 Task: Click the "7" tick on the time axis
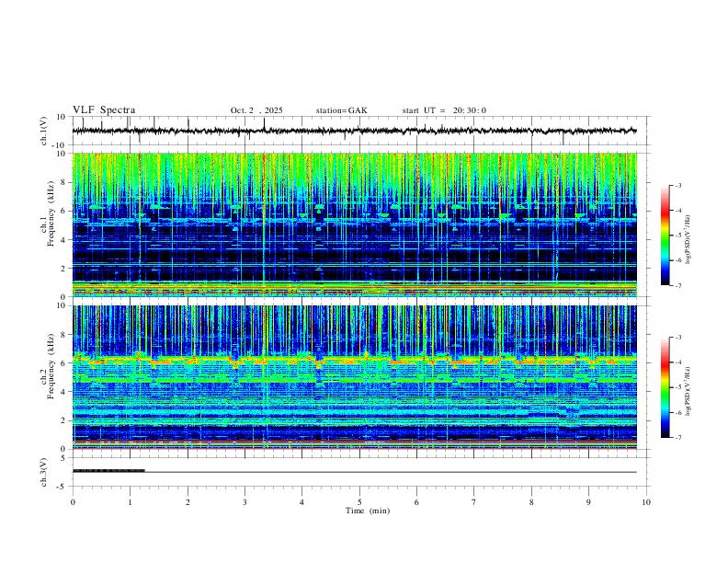(474, 502)
